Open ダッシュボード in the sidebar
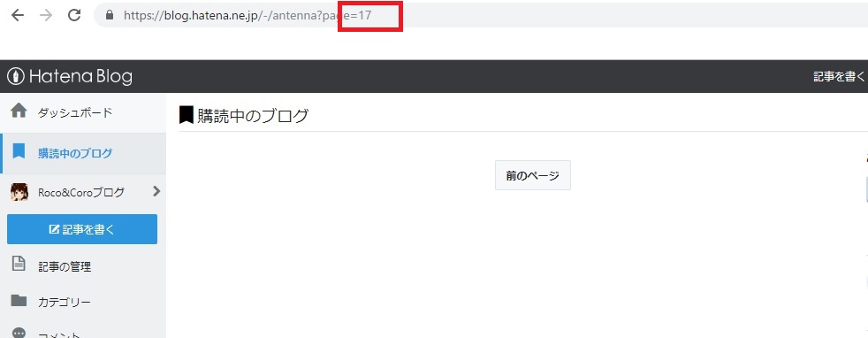Image resolution: width=868 pixels, height=338 pixels. click(83, 113)
